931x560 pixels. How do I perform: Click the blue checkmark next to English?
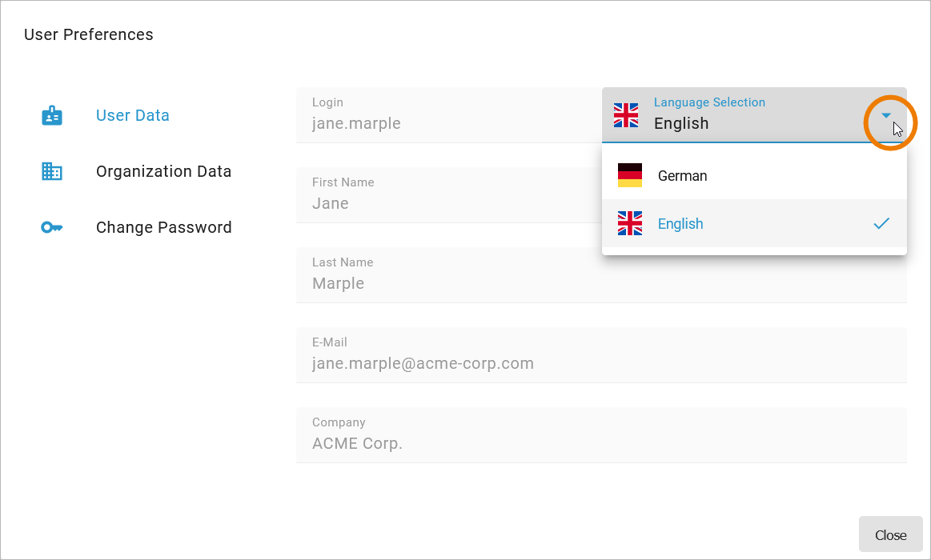coord(881,223)
